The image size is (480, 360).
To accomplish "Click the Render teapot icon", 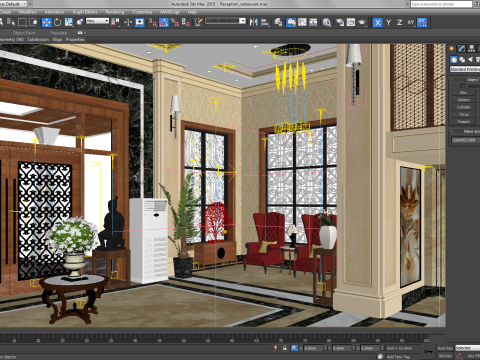I will (x=362, y=22).
